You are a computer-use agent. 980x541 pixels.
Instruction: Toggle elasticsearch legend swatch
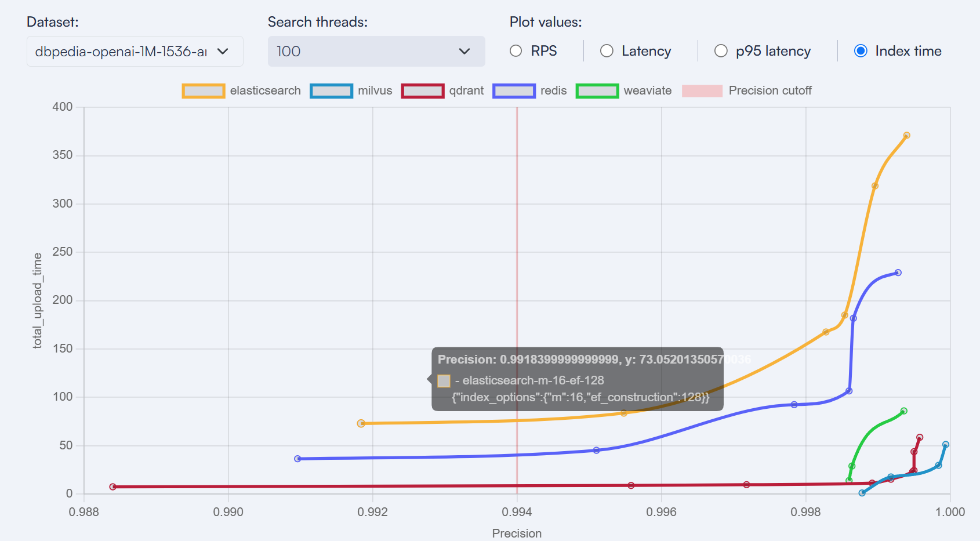(x=204, y=91)
